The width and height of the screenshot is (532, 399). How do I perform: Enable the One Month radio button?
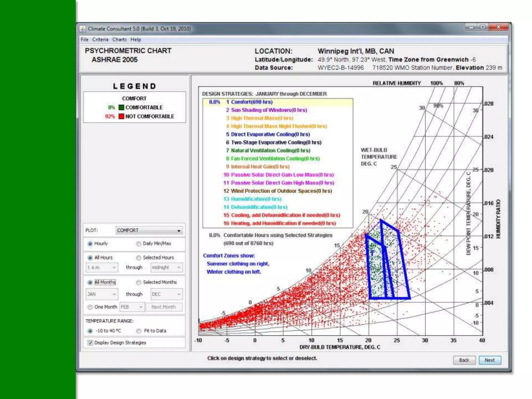click(90, 307)
